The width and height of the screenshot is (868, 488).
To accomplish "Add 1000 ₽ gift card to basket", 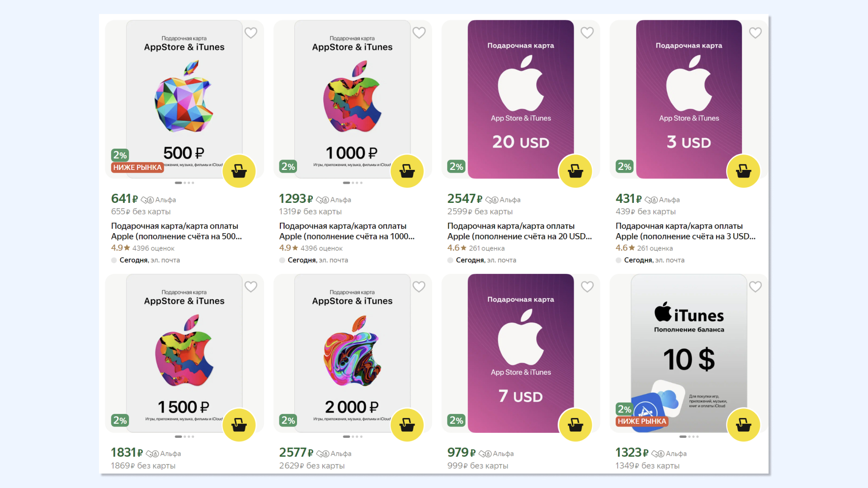I will 407,171.
